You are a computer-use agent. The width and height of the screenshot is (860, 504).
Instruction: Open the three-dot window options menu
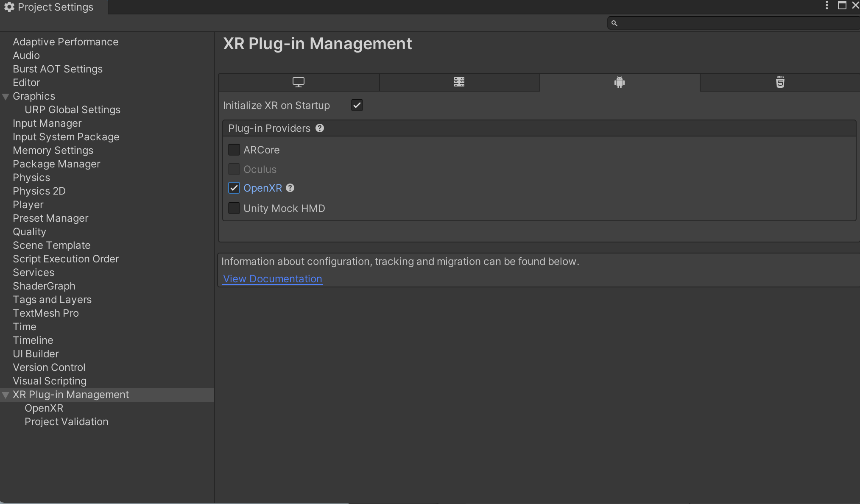pos(826,6)
